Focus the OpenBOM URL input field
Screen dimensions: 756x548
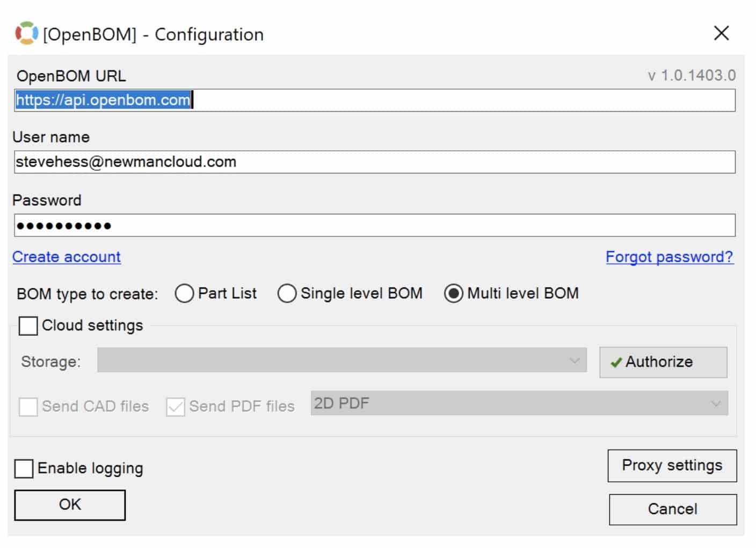pos(375,100)
